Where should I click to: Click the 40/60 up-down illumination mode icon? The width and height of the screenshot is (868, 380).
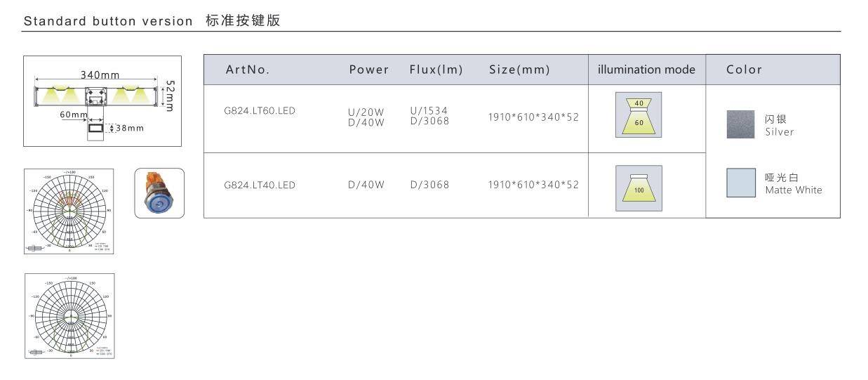click(639, 114)
